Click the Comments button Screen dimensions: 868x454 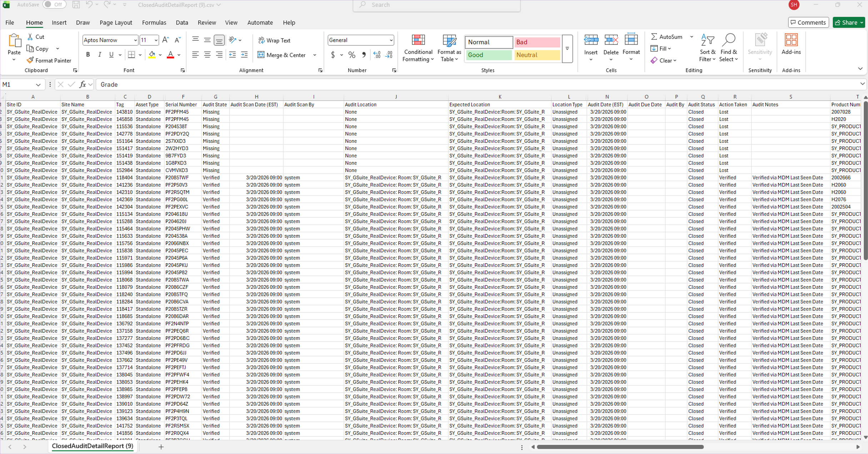pyautogui.click(x=808, y=23)
